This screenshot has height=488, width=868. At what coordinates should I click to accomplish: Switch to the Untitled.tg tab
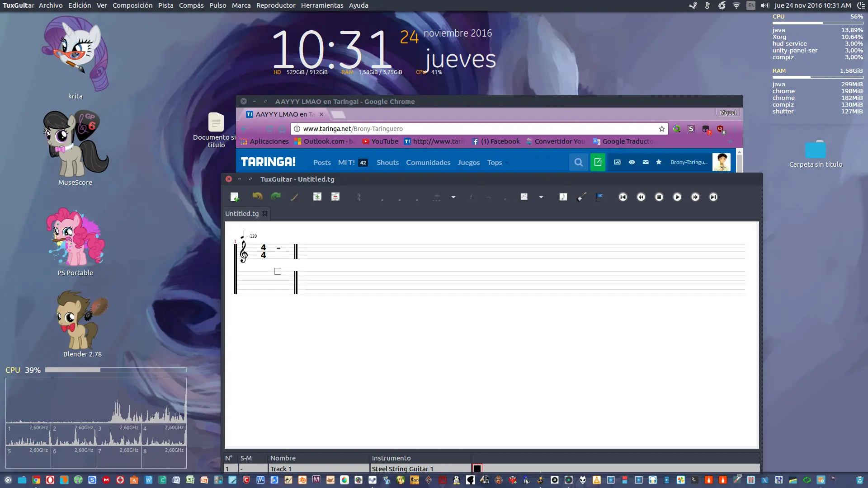[x=242, y=213]
